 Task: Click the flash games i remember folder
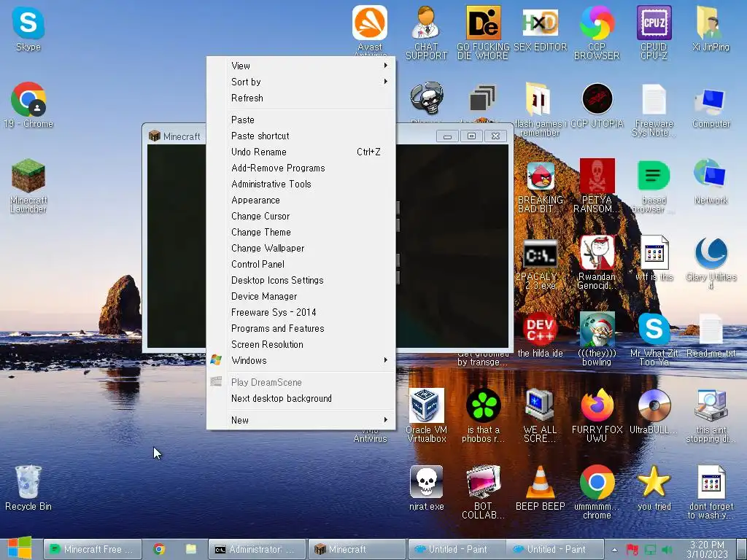pyautogui.click(x=539, y=109)
